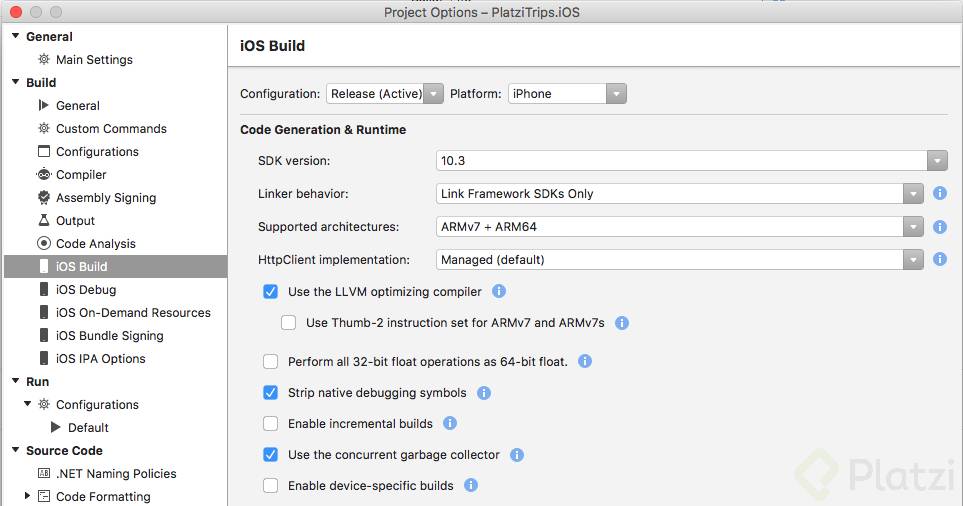Image resolution: width=963 pixels, height=506 pixels.
Task: Open the Linker behavior dropdown
Action: pyautogui.click(x=679, y=193)
